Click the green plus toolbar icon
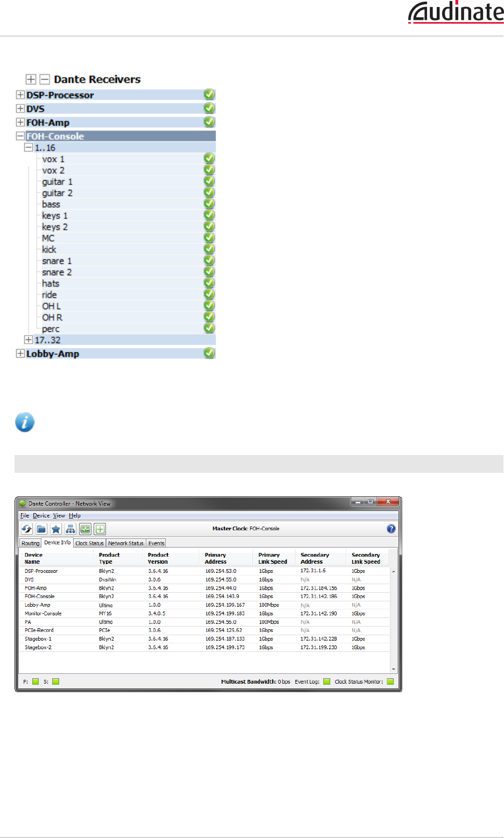Screen dimensions: 504x838 (100, 529)
